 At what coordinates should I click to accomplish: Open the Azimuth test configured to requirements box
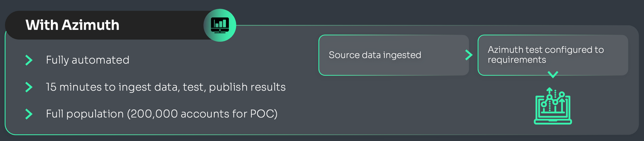[553, 55]
